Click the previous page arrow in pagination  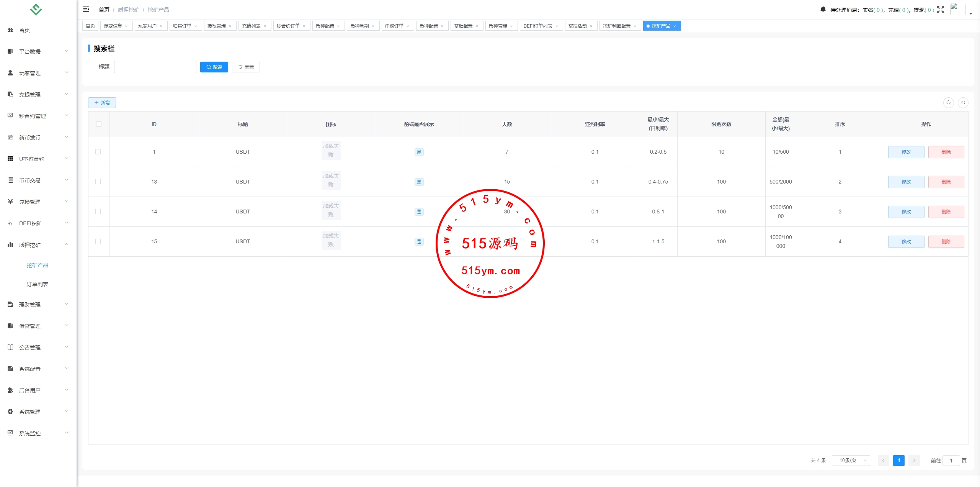883,460
